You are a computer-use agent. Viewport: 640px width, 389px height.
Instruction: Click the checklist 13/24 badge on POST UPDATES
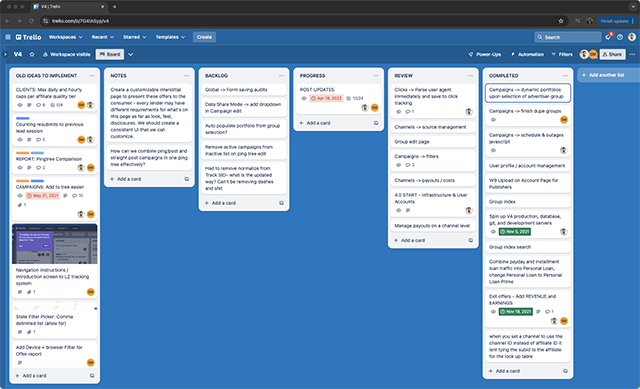[355, 98]
